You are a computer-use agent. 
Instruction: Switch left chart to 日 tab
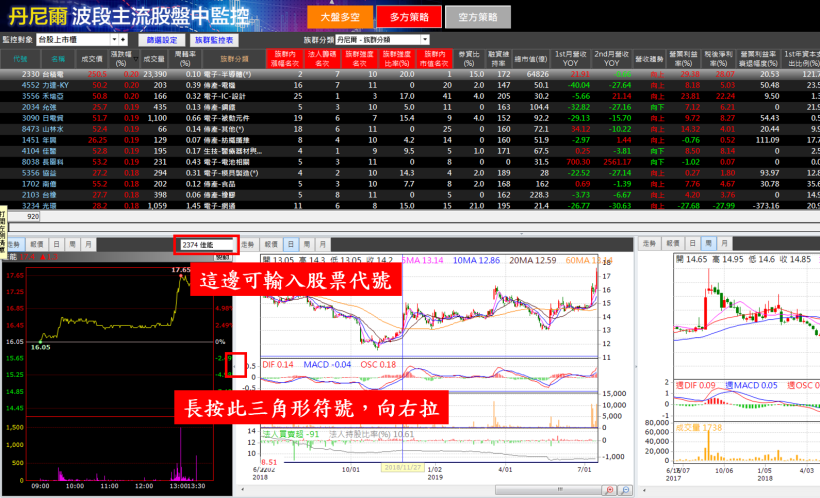pyautogui.click(x=56, y=244)
